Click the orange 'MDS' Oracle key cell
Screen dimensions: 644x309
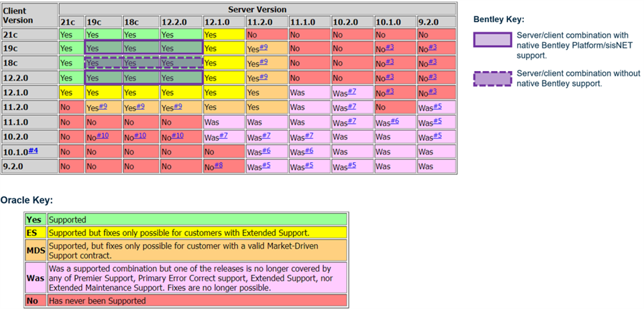click(x=36, y=250)
